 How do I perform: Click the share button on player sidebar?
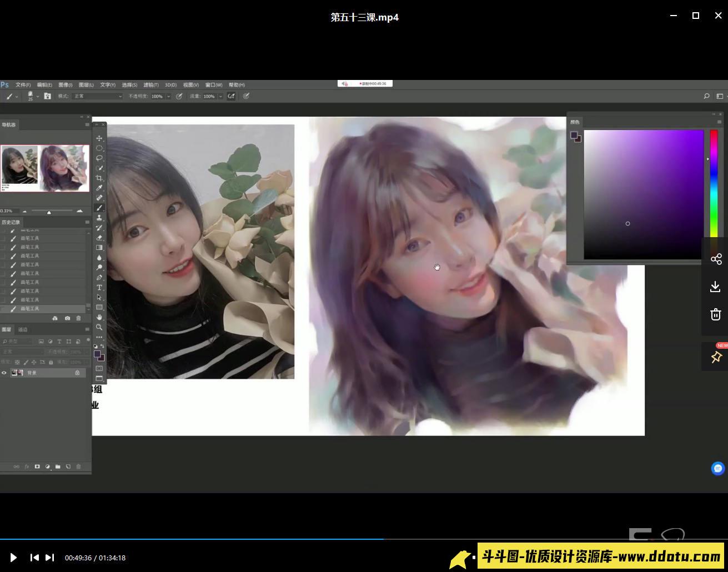(x=716, y=259)
